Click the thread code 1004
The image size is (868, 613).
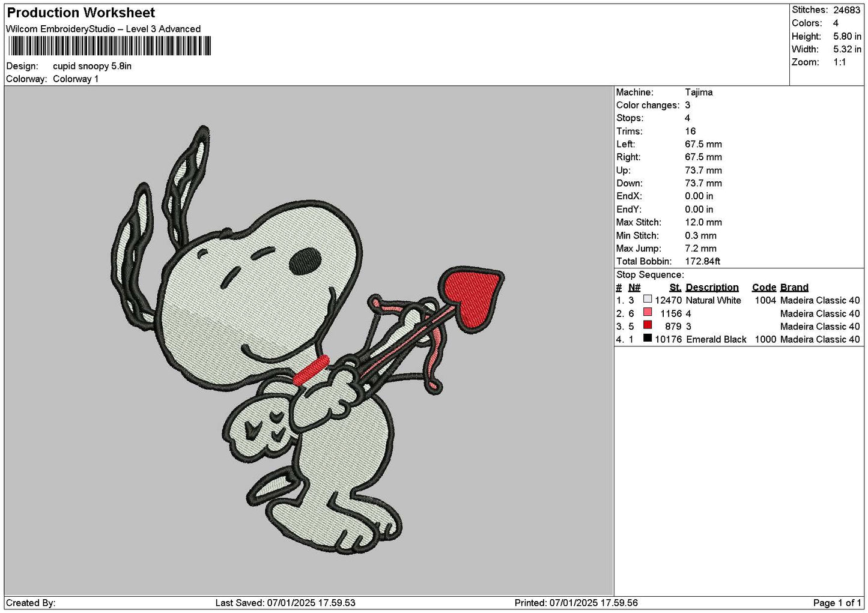(x=765, y=300)
